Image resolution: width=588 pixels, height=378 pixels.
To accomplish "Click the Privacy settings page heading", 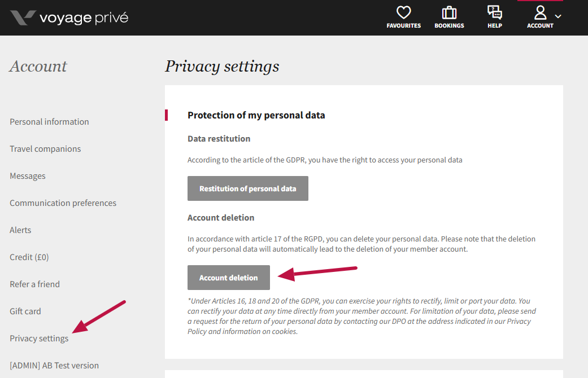I will [x=222, y=67].
